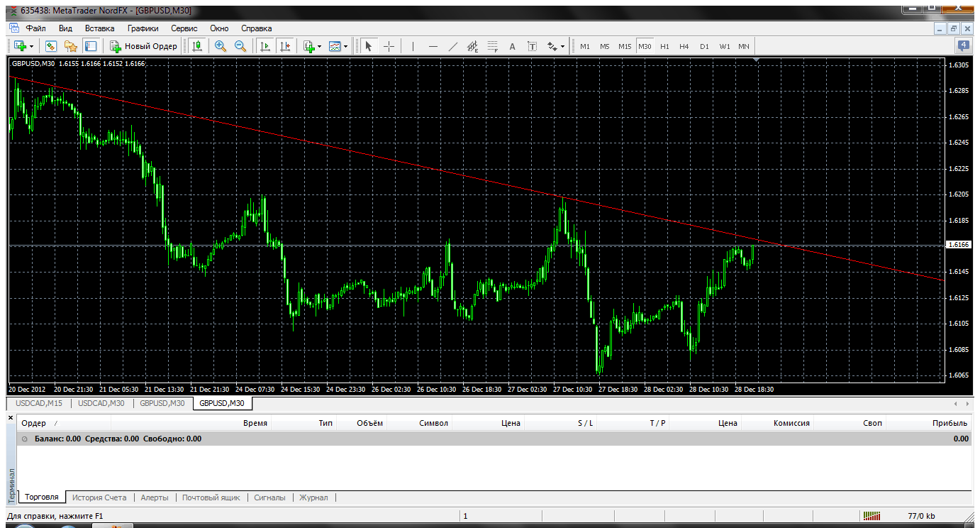Select the Fibonacci retracement tool

tap(493, 46)
